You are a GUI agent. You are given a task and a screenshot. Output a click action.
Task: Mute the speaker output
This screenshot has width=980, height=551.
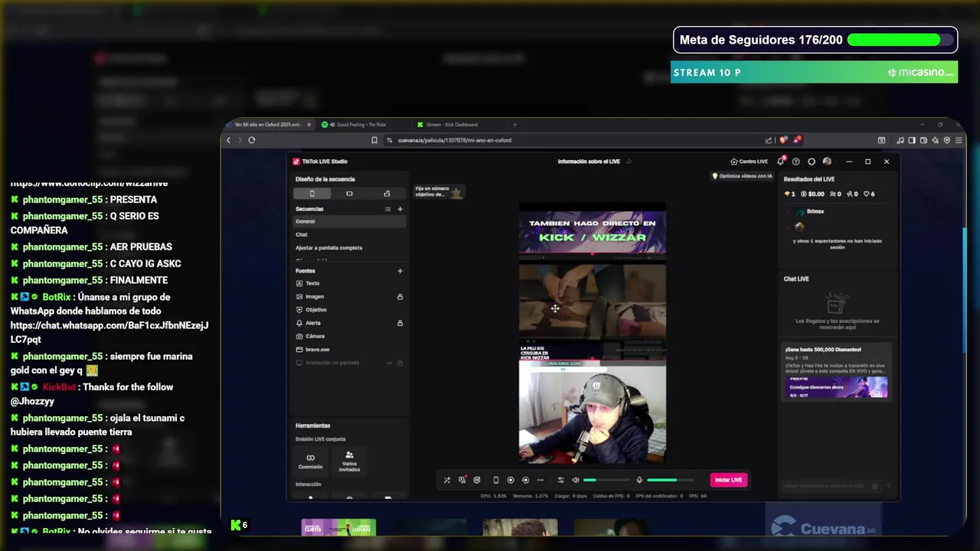click(x=576, y=480)
